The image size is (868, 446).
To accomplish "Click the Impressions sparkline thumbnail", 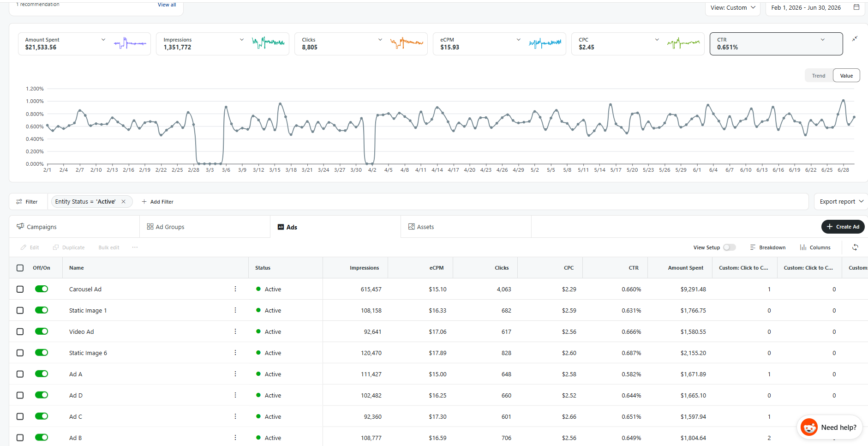I will click(x=268, y=43).
